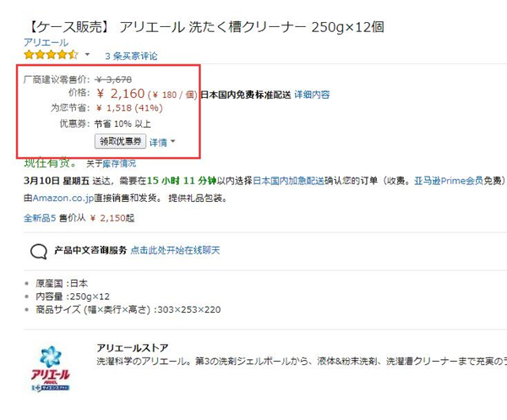
Task: Click the ¥ 2,160 price text
Action: pyautogui.click(x=121, y=94)
